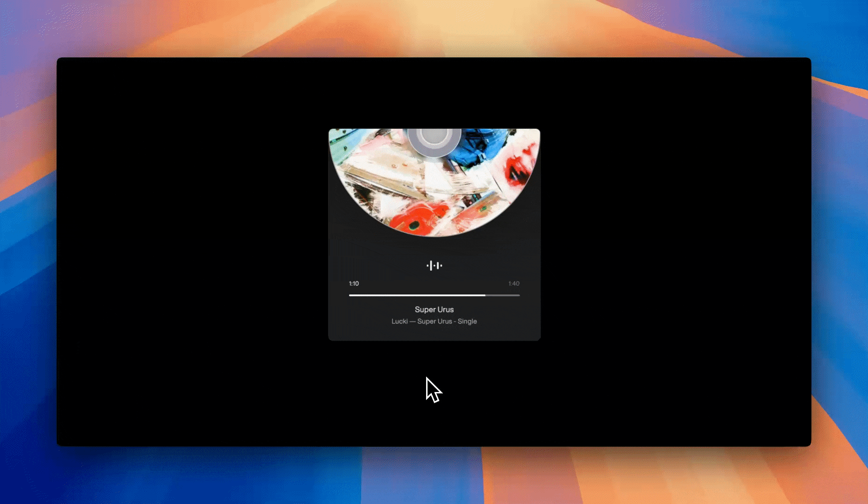Image resolution: width=868 pixels, height=504 pixels.
Task: Click the waveform play/pause icon
Action: pos(434,266)
